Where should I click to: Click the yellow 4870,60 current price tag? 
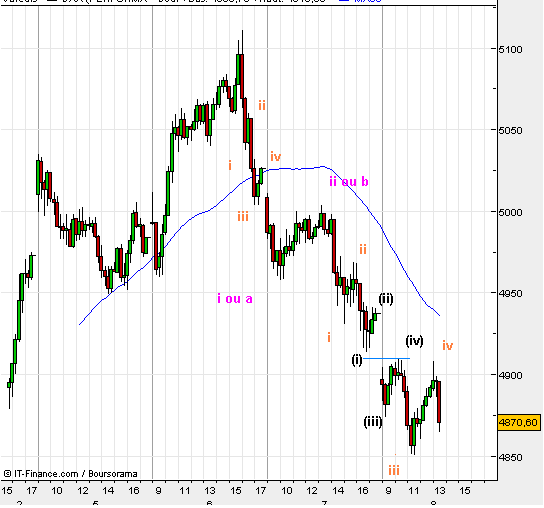[519, 422]
